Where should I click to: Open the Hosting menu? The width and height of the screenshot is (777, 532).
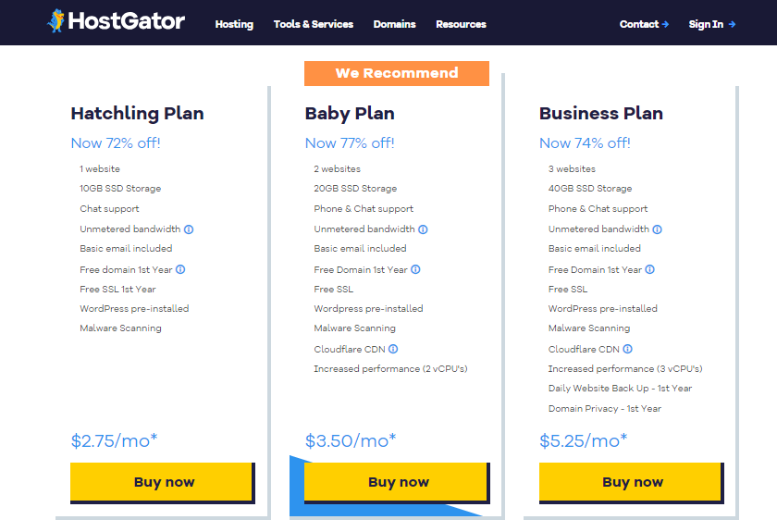[x=234, y=24]
